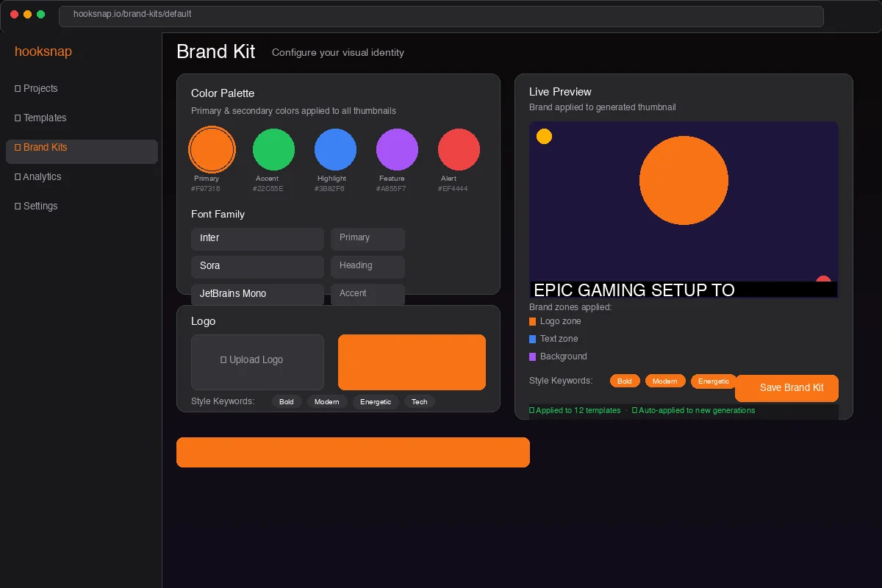Click the Bold keyword in Logo card
The width and height of the screenshot is (882, 588).
287,402
